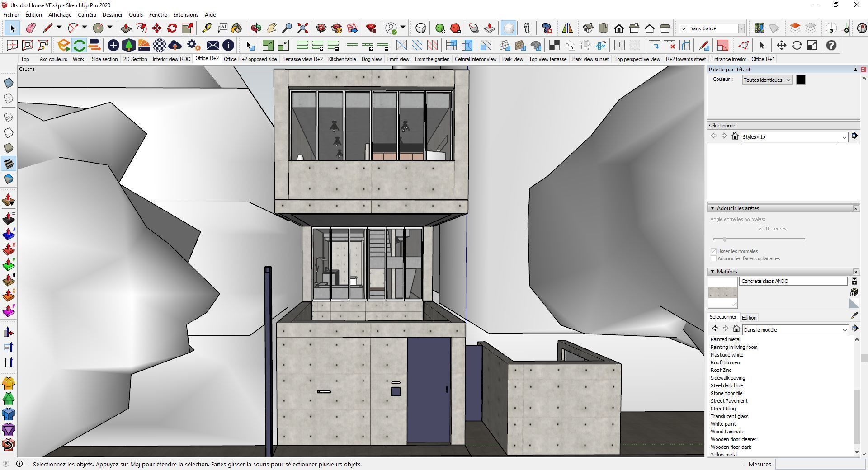The image size is (868, 470).
Task: Select the left toolbar hard hat icon
Action: pos(9,383)
